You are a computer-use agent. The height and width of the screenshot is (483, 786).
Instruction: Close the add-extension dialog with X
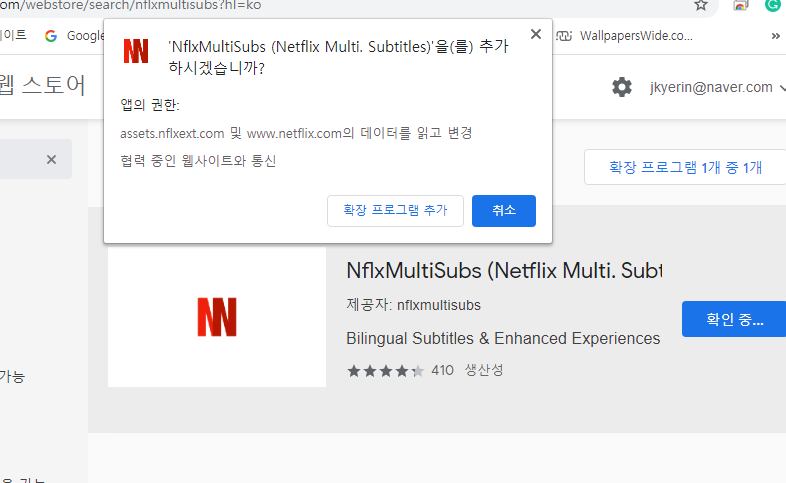[x=536, y=34]
